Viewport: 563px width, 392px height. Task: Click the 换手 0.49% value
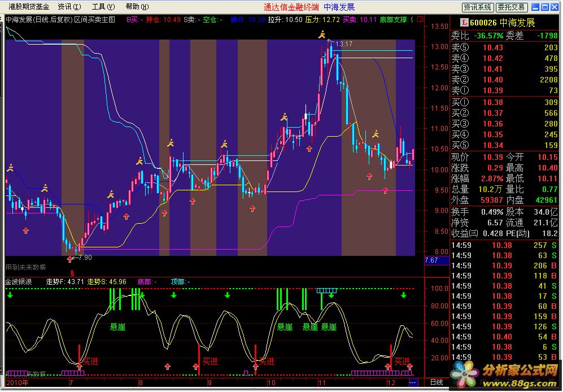tap(492, 212)
